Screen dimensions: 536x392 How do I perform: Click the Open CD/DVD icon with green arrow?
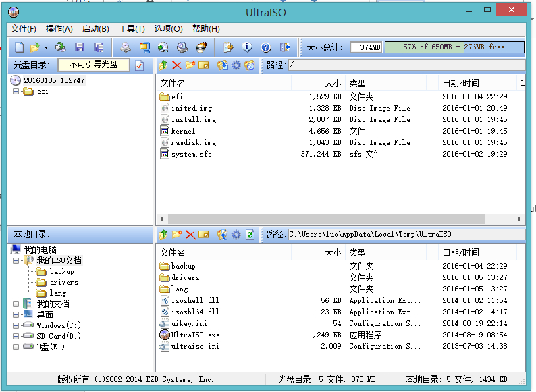61,47
